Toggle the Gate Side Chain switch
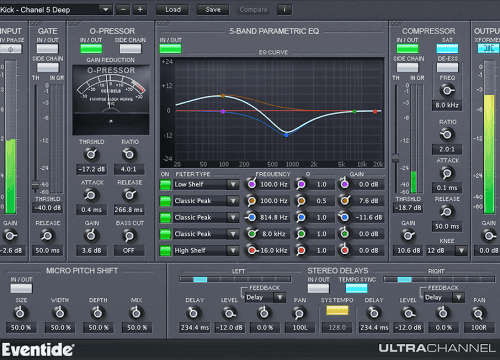The image size is (500, 360). coord(48,67)
